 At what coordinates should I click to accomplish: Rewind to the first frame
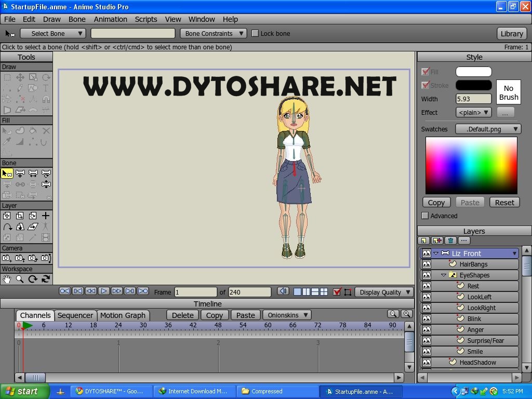pos(65,291)
